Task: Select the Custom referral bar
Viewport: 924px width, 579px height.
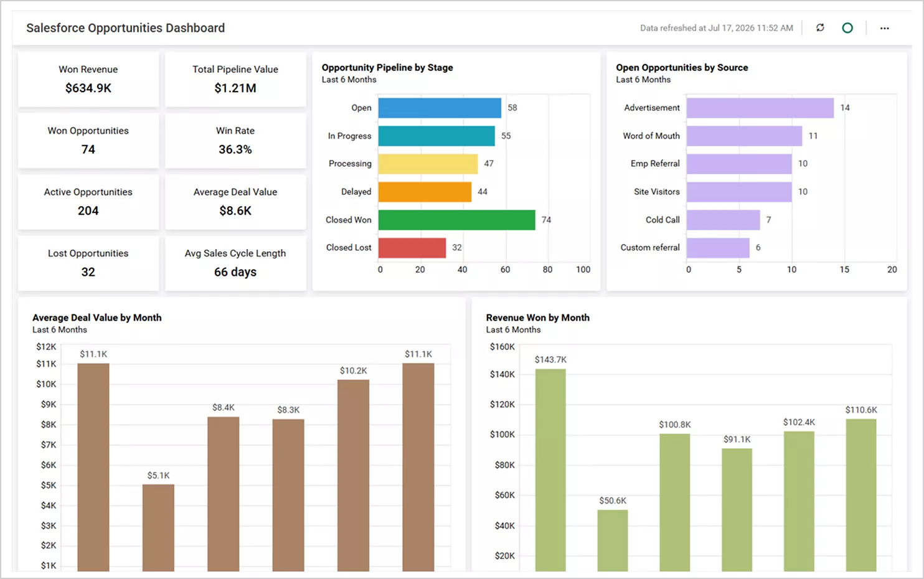Action: (x=718, y=248)
